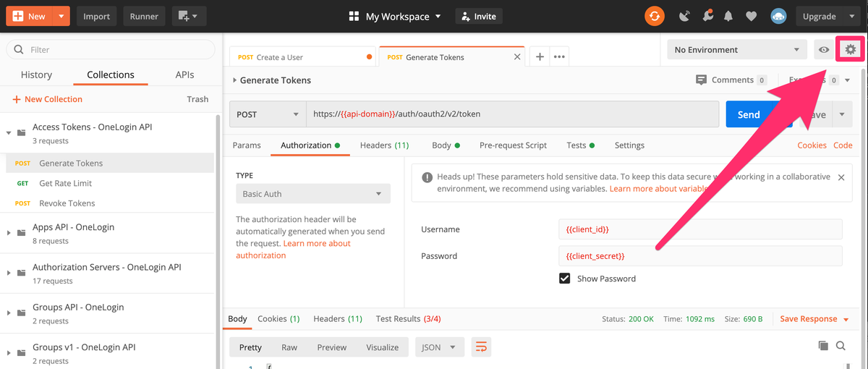Open user avatar menu
This screenshot has height=369, width=868.
(778, 16)
